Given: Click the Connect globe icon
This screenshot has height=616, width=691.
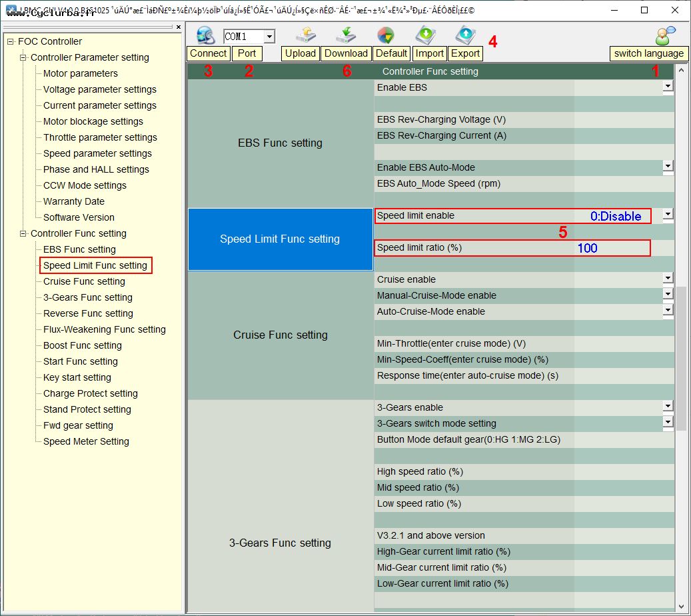Looking at the screenshot, I should [205, 35].
